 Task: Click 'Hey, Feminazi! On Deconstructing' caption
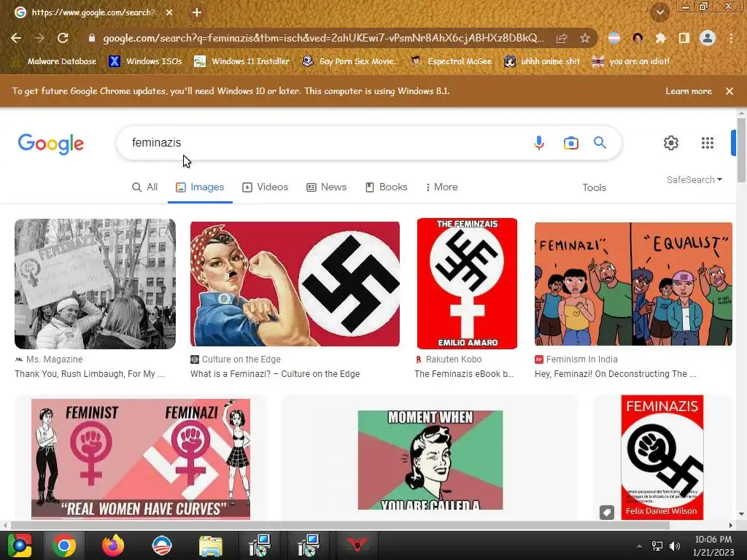615,374
